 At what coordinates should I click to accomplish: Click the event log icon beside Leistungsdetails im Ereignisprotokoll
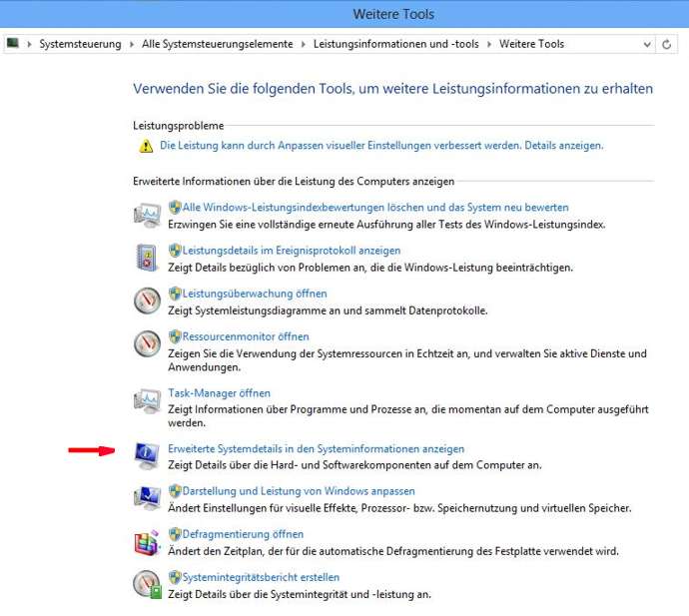click(147, 258)
